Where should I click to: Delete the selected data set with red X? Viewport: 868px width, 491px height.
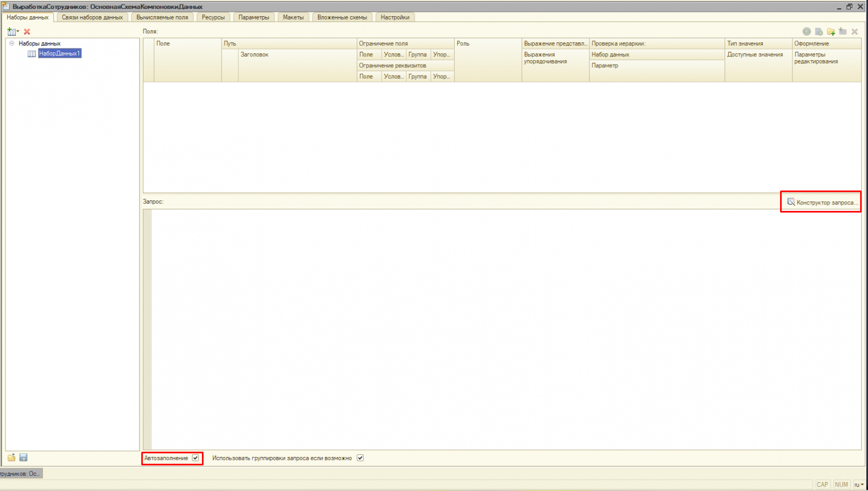tap(27, 32)
